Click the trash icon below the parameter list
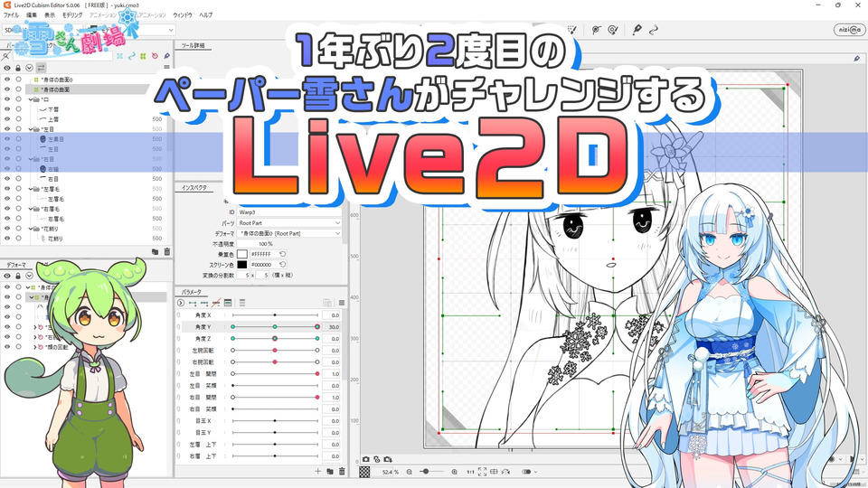 [342, 472]
